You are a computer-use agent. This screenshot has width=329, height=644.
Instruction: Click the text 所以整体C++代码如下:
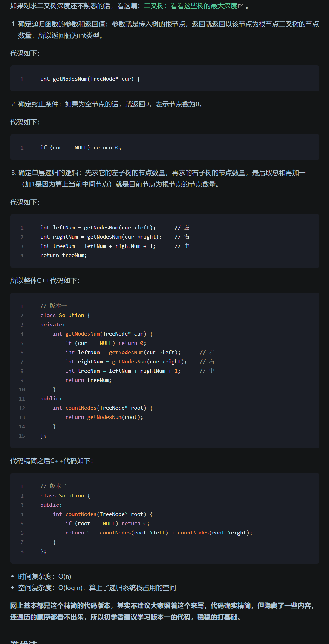click(x=45, y=281)
